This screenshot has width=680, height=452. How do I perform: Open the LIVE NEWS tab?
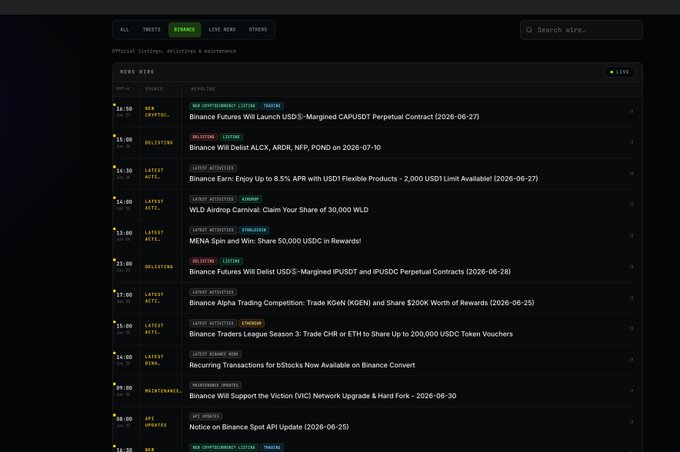click(x=222, y=29)
